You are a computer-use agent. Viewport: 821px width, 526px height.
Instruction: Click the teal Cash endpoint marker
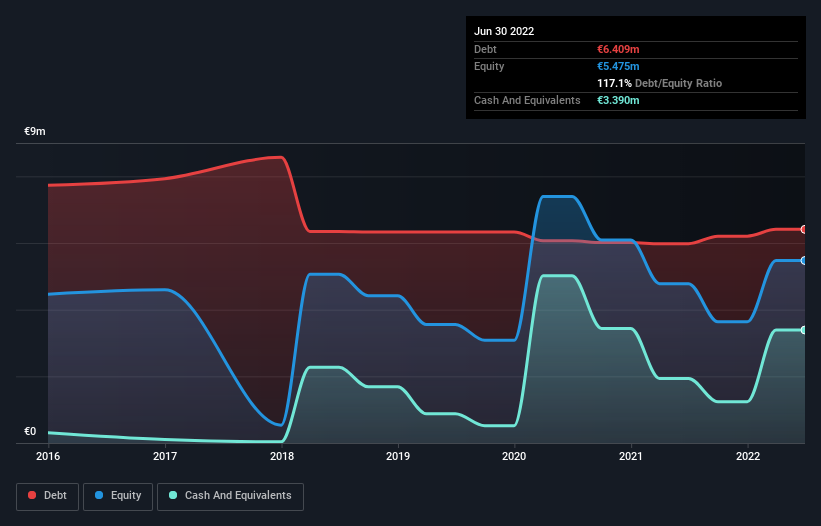[x=804, y=330]
